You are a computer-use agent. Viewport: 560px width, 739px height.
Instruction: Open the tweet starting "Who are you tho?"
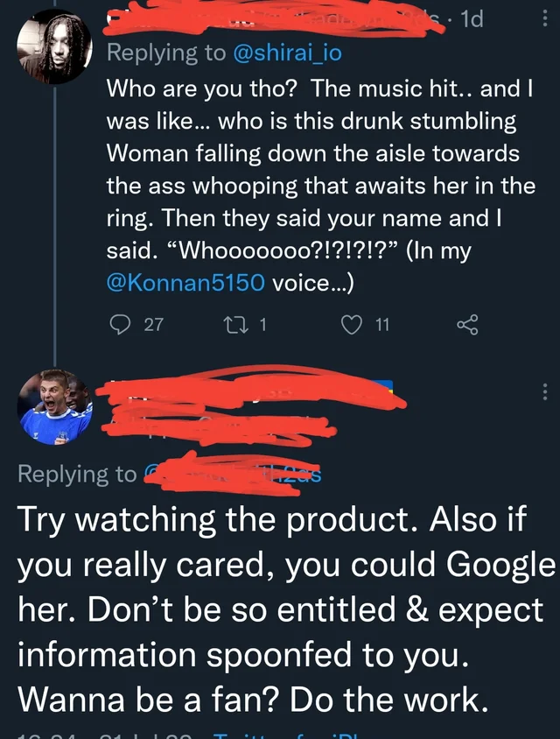[x=315, y=166]
